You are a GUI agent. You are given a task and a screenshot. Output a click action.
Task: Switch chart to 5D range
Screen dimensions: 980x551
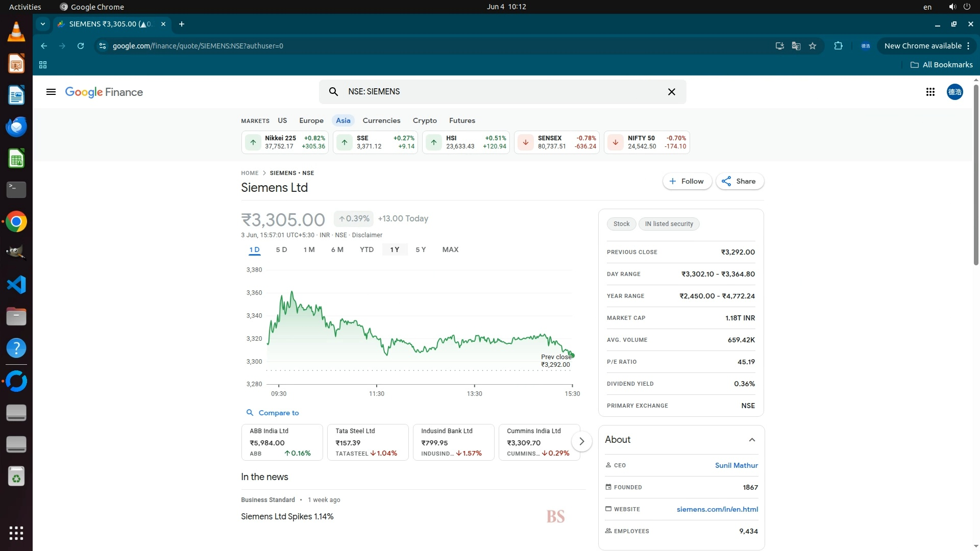(281, 249)
